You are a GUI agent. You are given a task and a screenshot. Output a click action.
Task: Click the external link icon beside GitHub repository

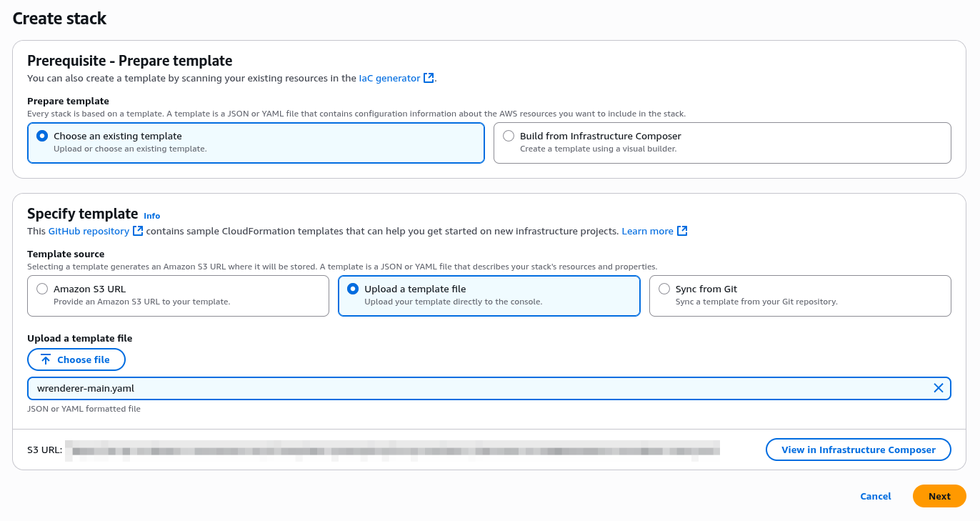(x=137, y=231)
